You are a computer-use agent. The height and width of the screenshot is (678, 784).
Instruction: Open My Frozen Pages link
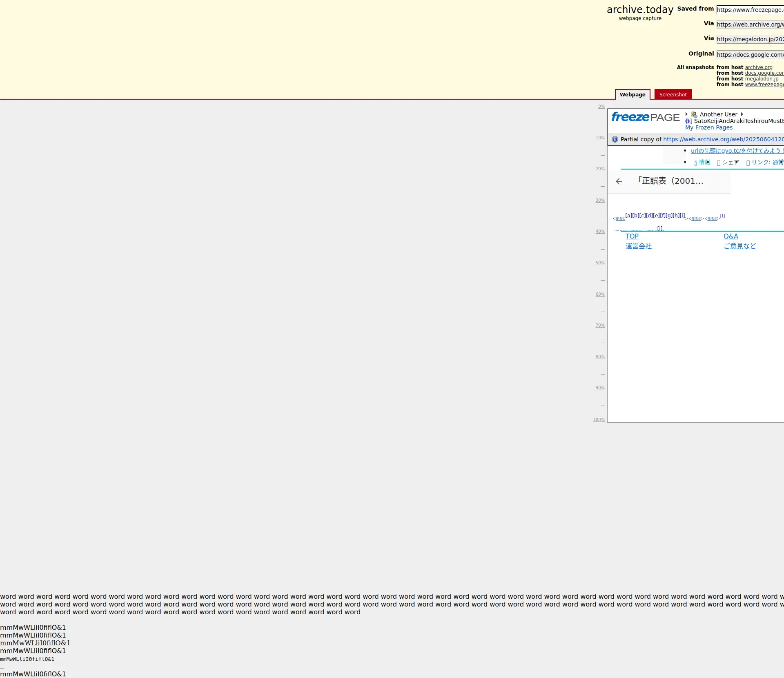[708, 127]
